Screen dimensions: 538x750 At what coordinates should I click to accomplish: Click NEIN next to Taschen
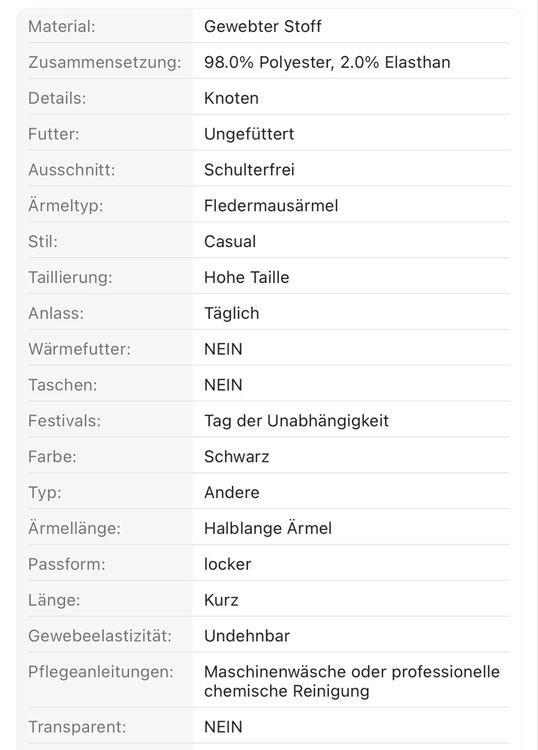[x=223, y=385]
